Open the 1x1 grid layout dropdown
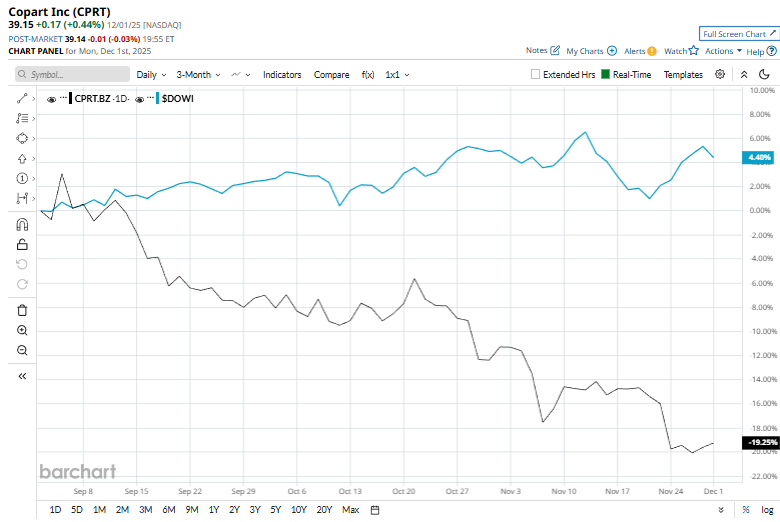This screenshot has width=780, height=522. [397, 74]
